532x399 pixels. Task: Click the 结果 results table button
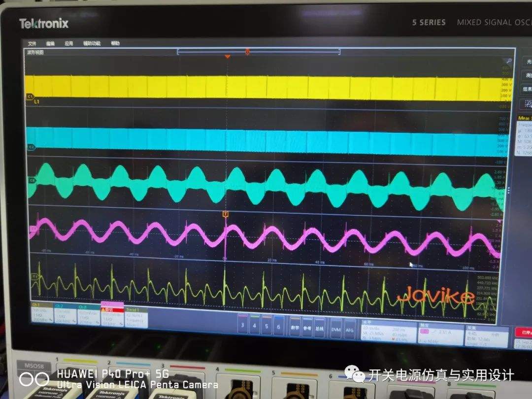527,89
